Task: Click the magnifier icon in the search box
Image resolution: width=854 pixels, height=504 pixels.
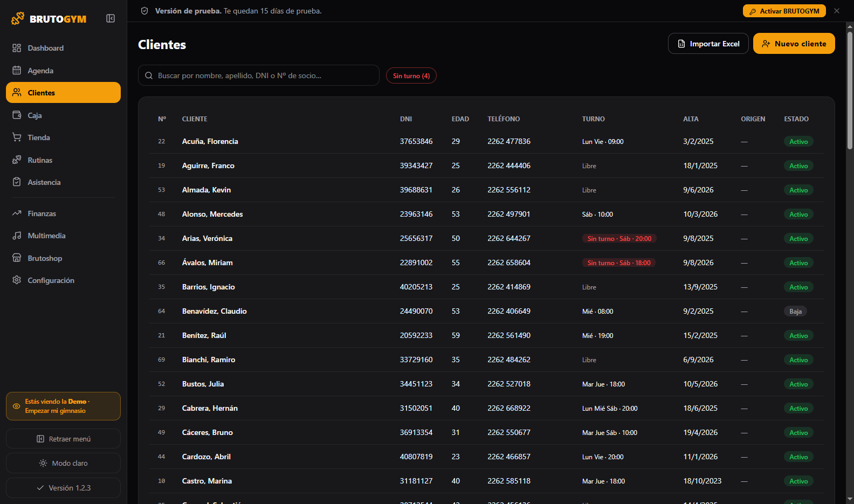Action: pyautogui.click(x=149, y=75)
